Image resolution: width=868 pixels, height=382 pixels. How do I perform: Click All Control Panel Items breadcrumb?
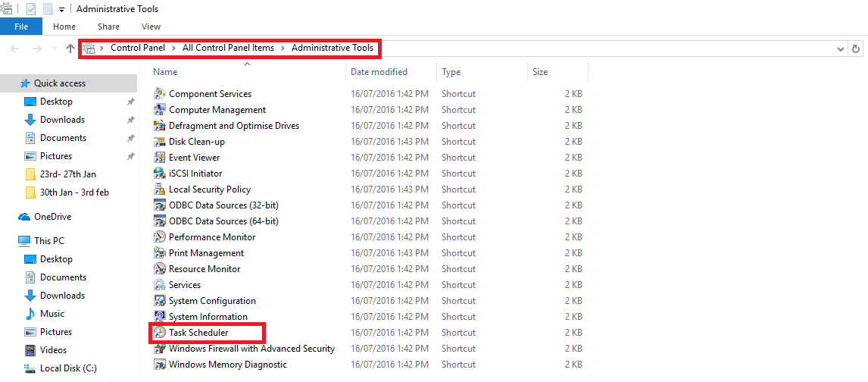[228, 49]
